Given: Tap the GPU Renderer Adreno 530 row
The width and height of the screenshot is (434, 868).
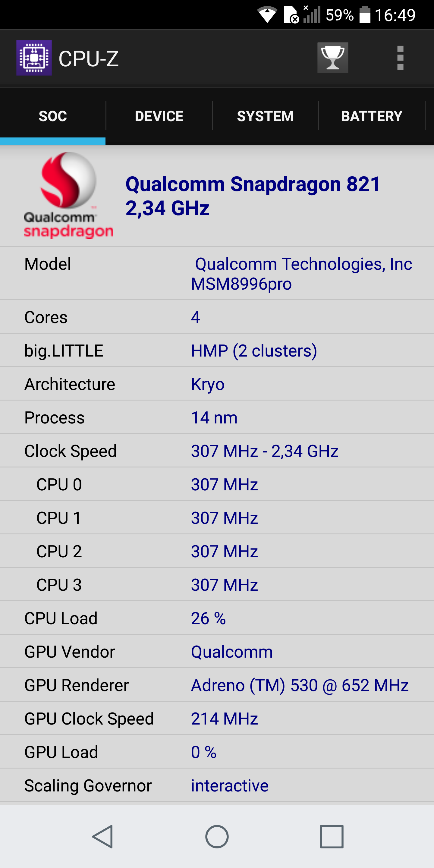Looking at the screenshot, I should point(217,685).
